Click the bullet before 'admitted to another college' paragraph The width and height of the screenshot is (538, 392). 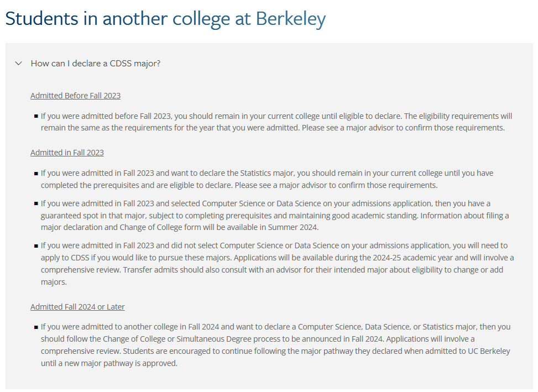[36, 327]
